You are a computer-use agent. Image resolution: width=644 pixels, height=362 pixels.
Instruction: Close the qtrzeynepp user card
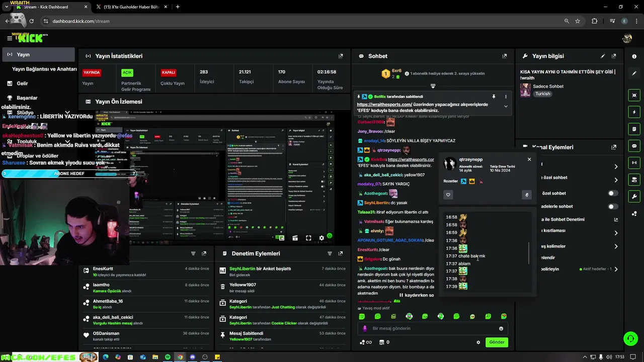coord(529,159)
